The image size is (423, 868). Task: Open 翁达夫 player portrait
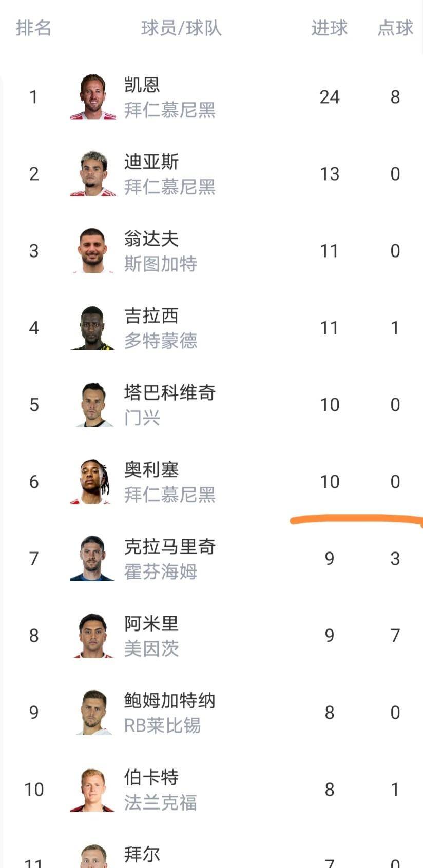(93, 250)
